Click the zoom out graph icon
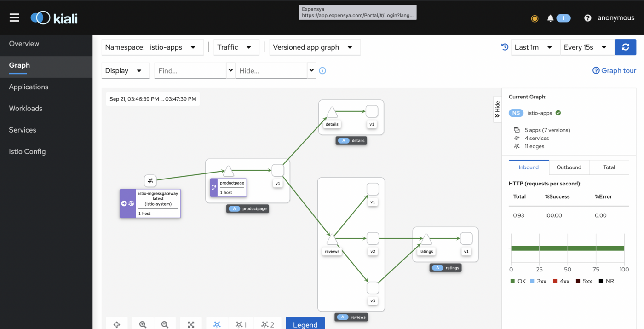The width and height of the screenshot is (644, 329). [165, 324]
